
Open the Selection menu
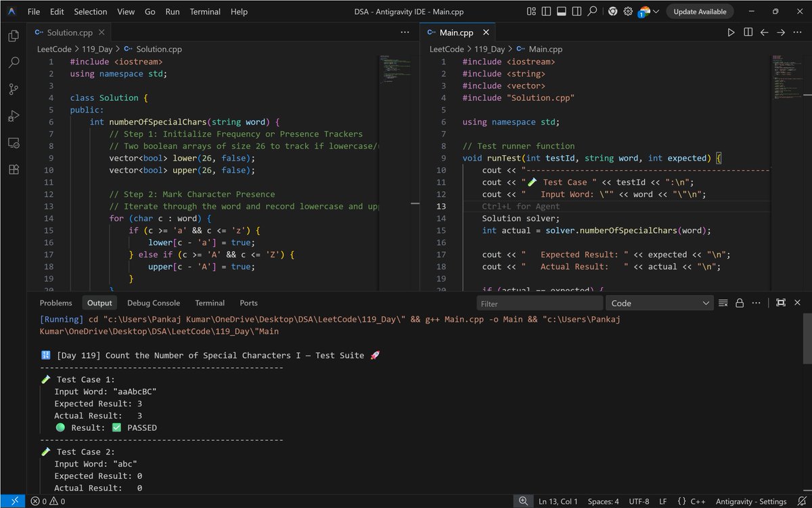click(91, 12)
